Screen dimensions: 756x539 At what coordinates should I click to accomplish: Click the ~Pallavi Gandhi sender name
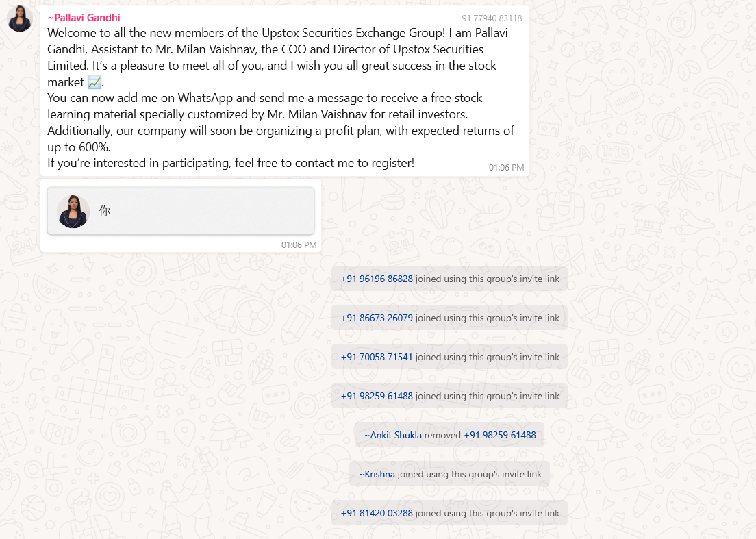point(84,18)
